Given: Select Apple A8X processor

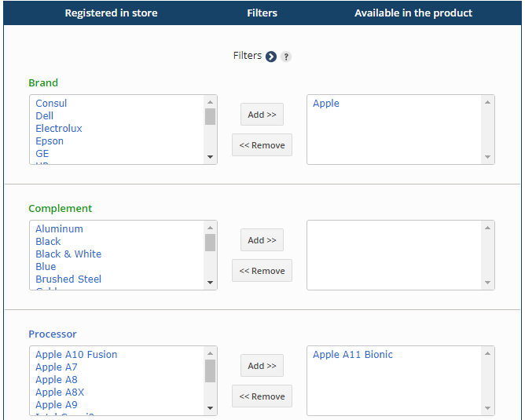Looking at the screenshot, I should tap(60, 393).
